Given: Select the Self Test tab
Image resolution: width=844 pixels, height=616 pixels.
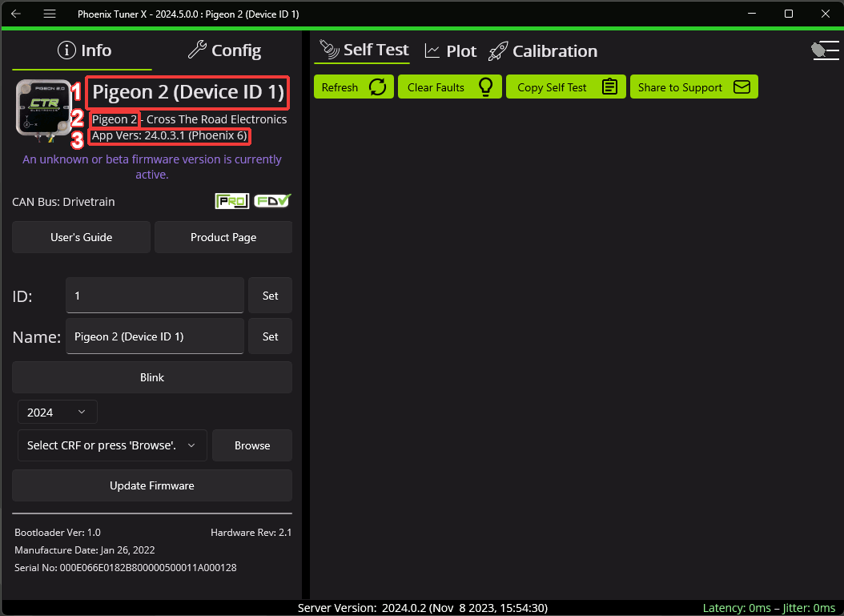Looking at the screenshot, I should (362, 50).
